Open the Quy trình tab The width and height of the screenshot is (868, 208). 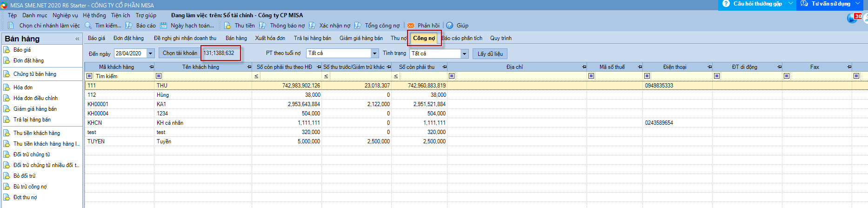(x=501, y=38)
